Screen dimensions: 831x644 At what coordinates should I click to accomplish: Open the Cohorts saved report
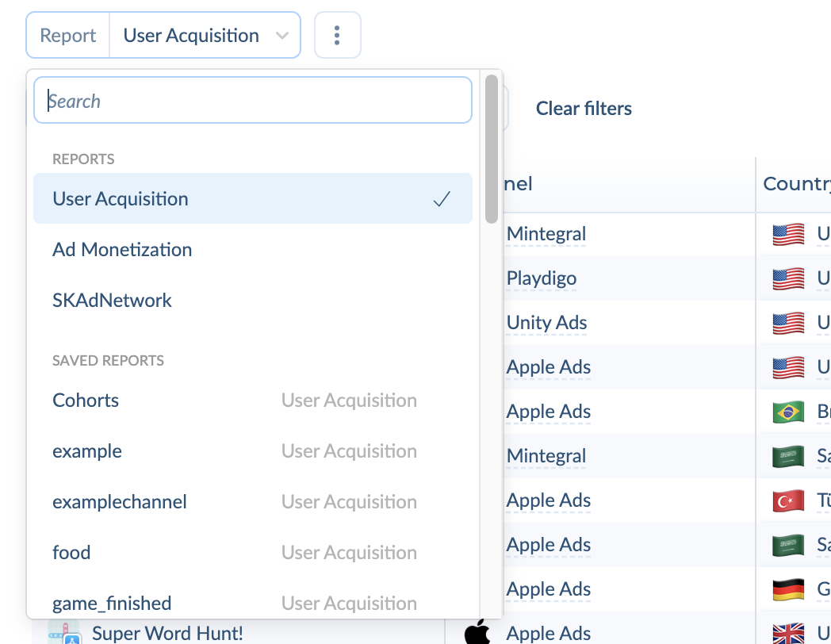[253, 401]
